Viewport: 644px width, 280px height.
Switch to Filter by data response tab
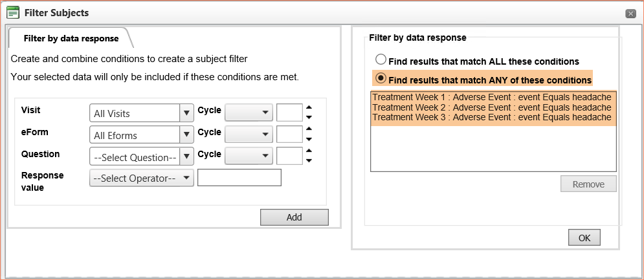(71, 39)
